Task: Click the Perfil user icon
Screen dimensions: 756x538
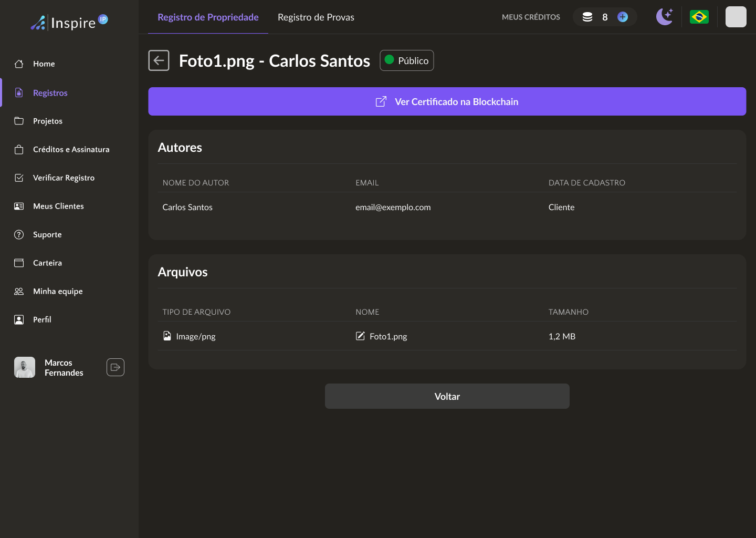Action: point(19,319)
